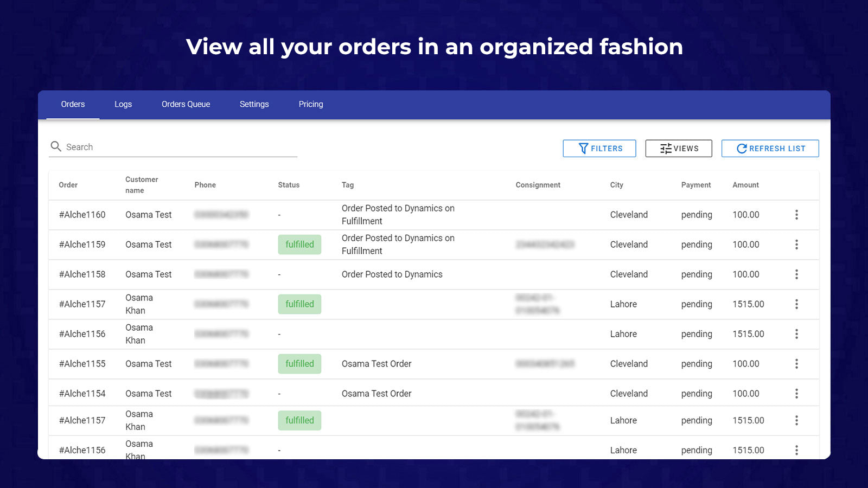Image resolution: width=868 pixels, height=488 pixels.
Task: Click the three-dot icon beside order #Alche1155
Action: pos(796,364)
